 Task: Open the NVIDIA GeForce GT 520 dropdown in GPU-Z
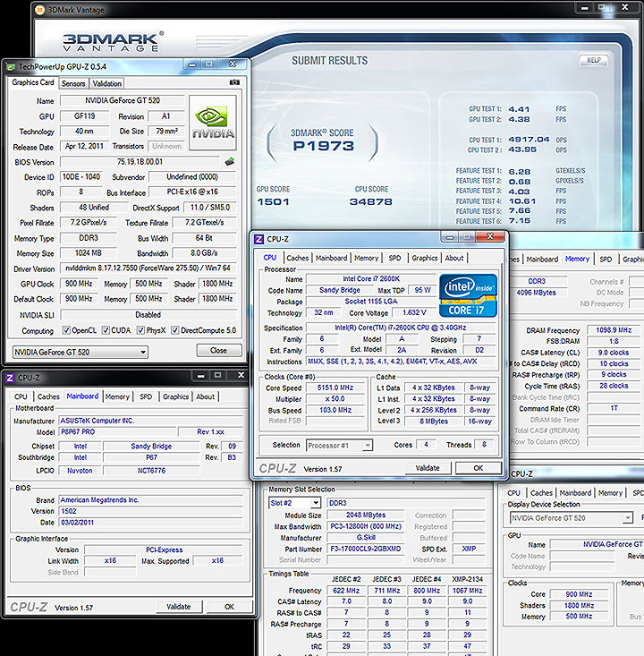tap(80, 352)
